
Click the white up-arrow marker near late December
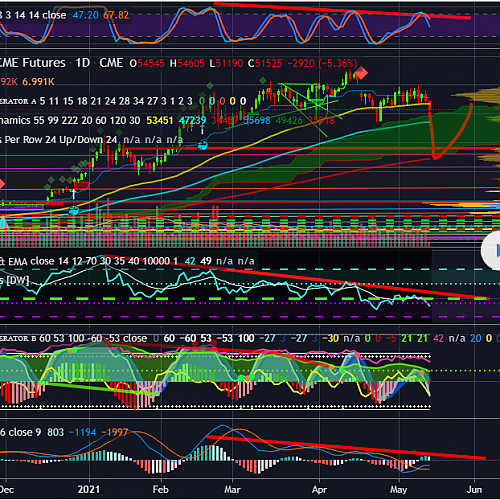(74, 194)
